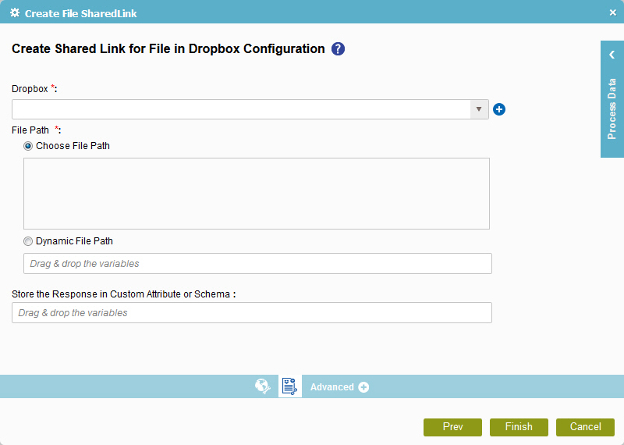Expand Process Data panel with chevron arrow
Image resolution: width=624 pixels, height=445 pixels.
click(x=612, y=55)
